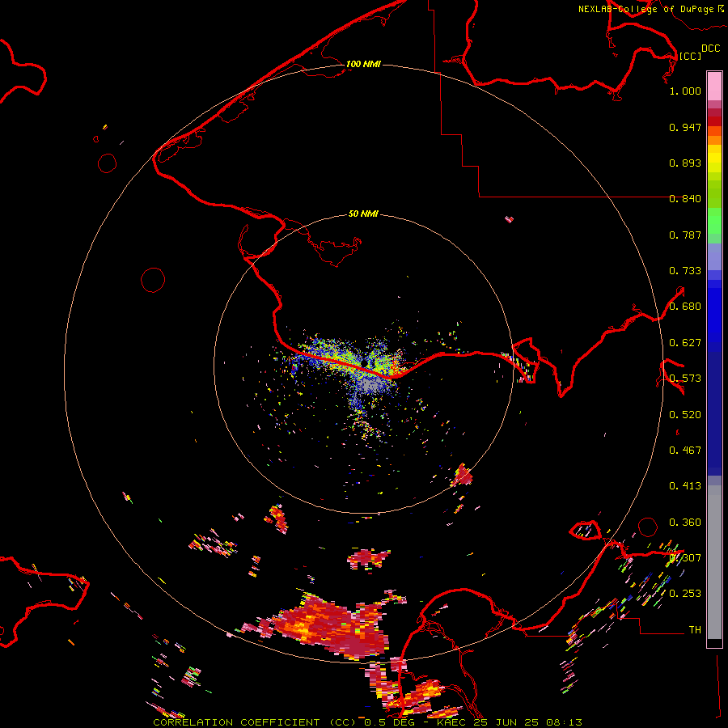This screenshot has width=728, height=728.
Task: Click the DCC label above the color scale
Action: tap(710, 49)
